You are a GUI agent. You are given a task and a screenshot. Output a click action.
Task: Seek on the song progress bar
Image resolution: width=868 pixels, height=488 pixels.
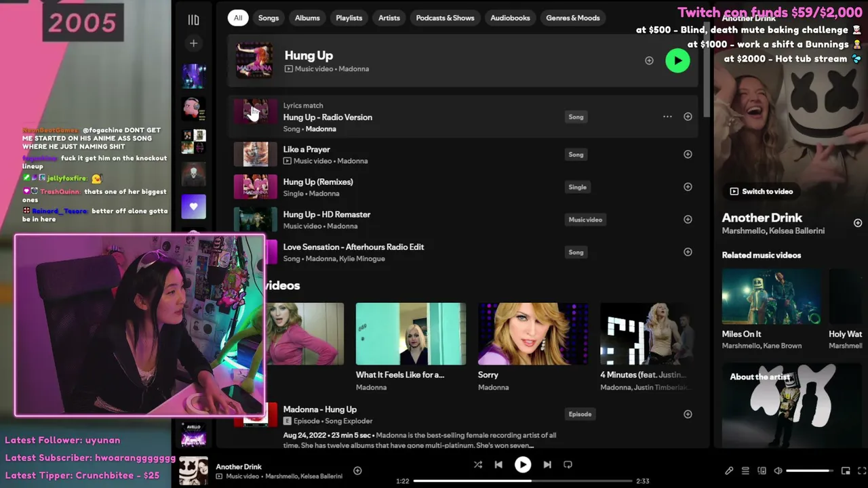523,481
